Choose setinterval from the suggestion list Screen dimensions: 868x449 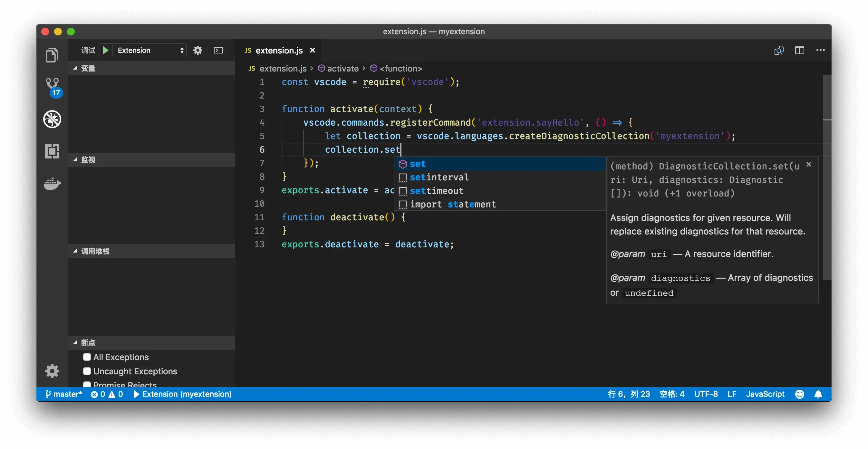pos(439,177)
